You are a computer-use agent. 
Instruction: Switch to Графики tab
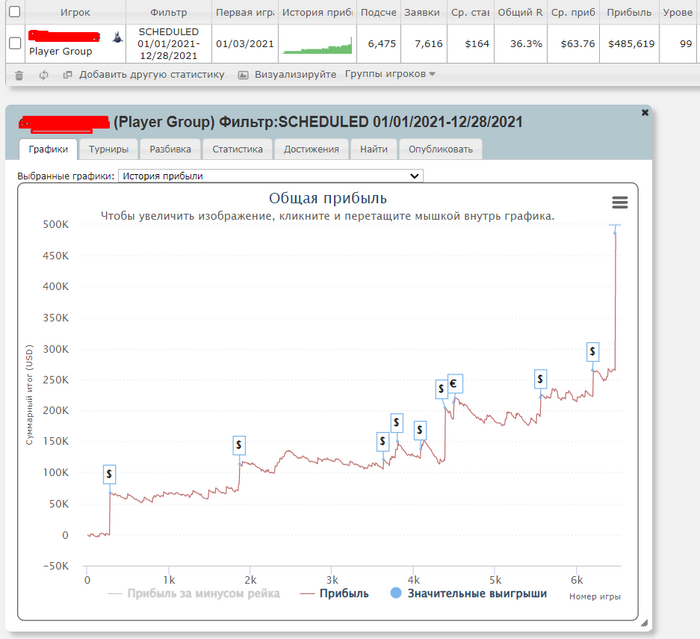48,149
